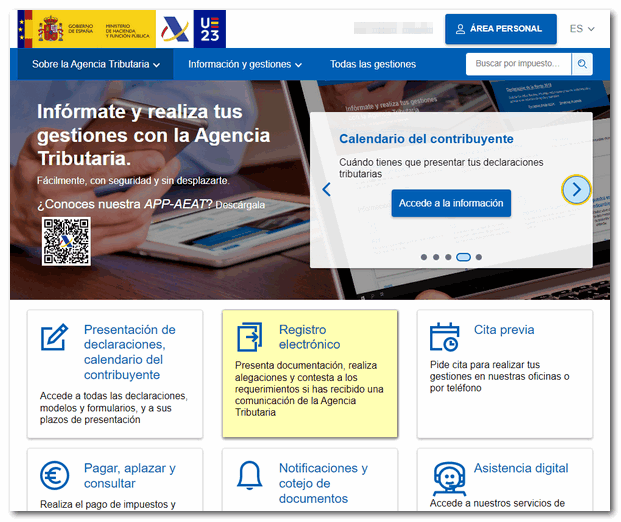Open the ES language dropdown
The image size is (621, 522).
coord(582,29)
